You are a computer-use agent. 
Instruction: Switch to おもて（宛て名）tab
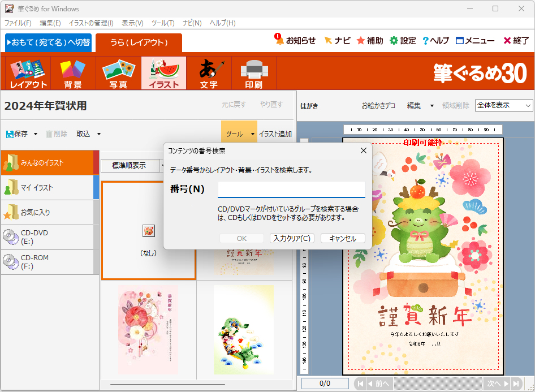(49, 42)
